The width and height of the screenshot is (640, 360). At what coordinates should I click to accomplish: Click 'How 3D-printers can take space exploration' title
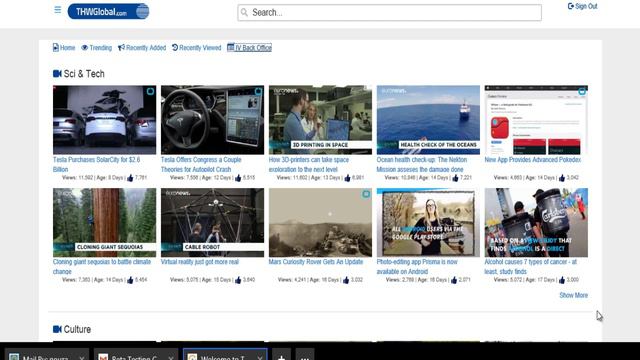coord(309,164)
